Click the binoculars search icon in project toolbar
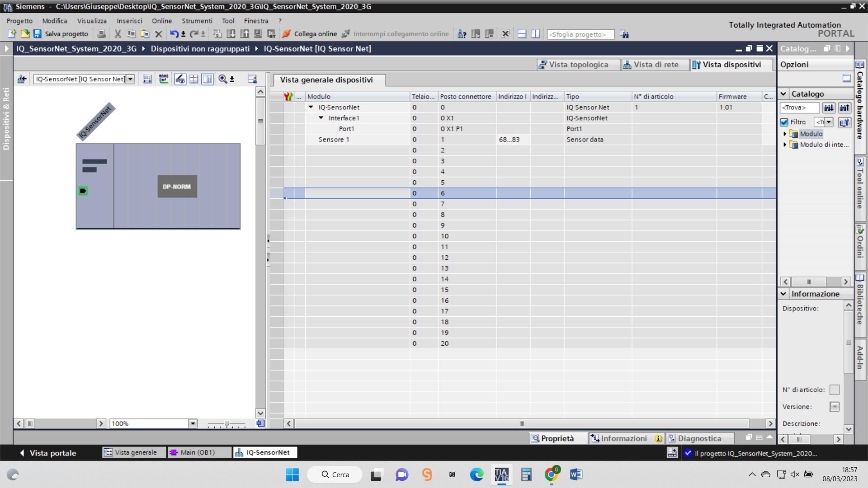 (624, 34)
